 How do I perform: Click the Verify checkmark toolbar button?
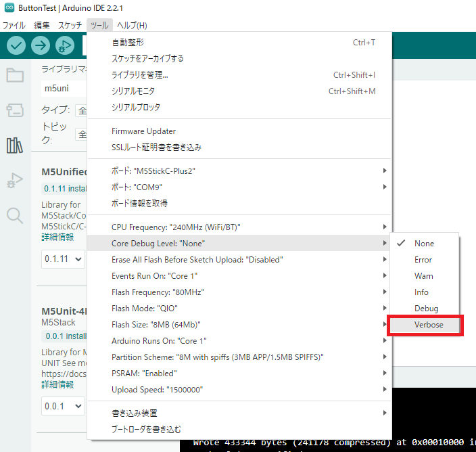tap(16, 45)
